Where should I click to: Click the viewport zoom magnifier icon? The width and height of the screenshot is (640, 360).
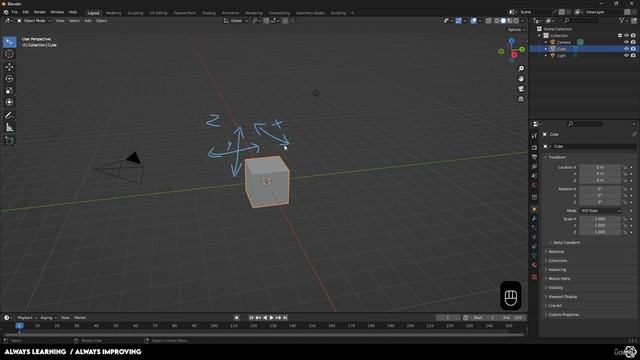click(521, 69)
